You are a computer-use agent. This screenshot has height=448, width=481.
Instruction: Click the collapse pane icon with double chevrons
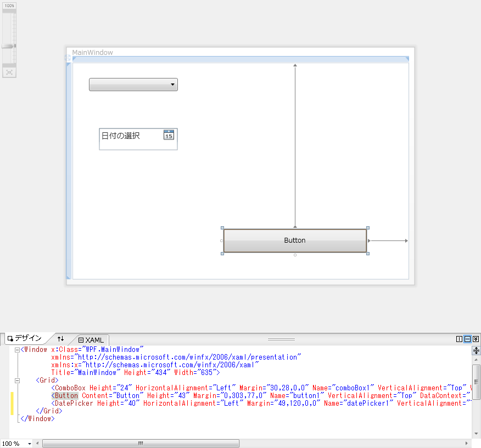[x=476, y=339]
